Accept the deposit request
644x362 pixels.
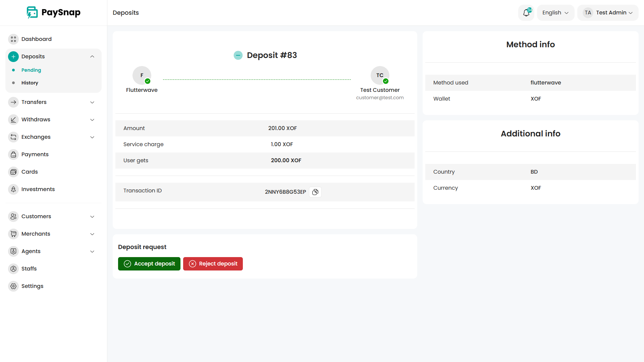click(149, 264)
